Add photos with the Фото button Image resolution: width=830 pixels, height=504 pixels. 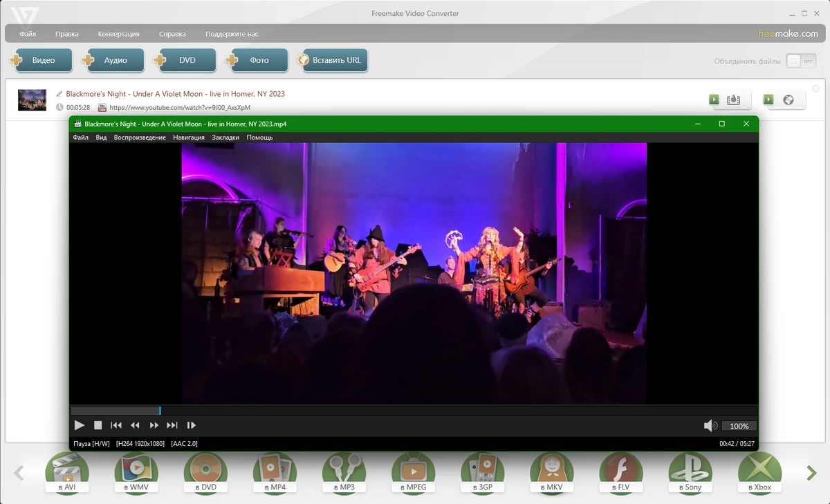coord(257,60)
